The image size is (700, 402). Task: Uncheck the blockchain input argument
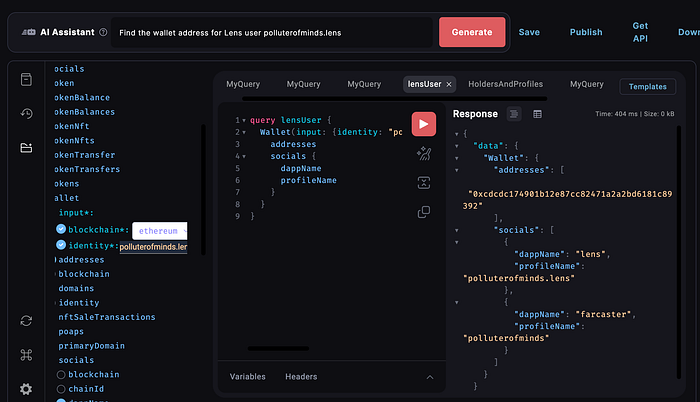pyautogui.click(x=62, y=229)
